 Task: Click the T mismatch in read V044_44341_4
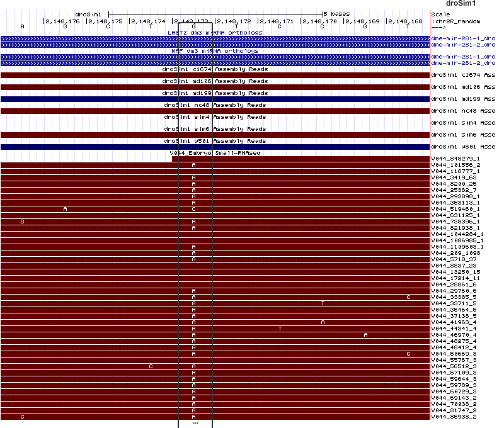click(280, 329)
